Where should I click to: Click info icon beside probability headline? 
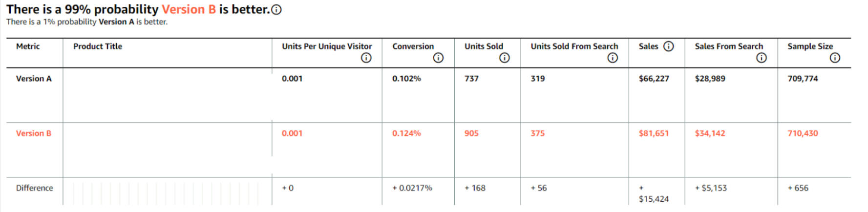point(276,10)
